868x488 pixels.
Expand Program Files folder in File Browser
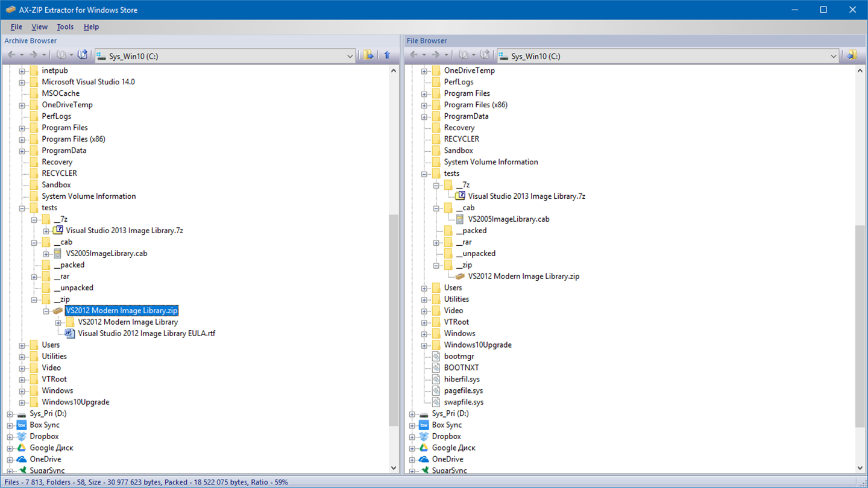click(424, 93)
